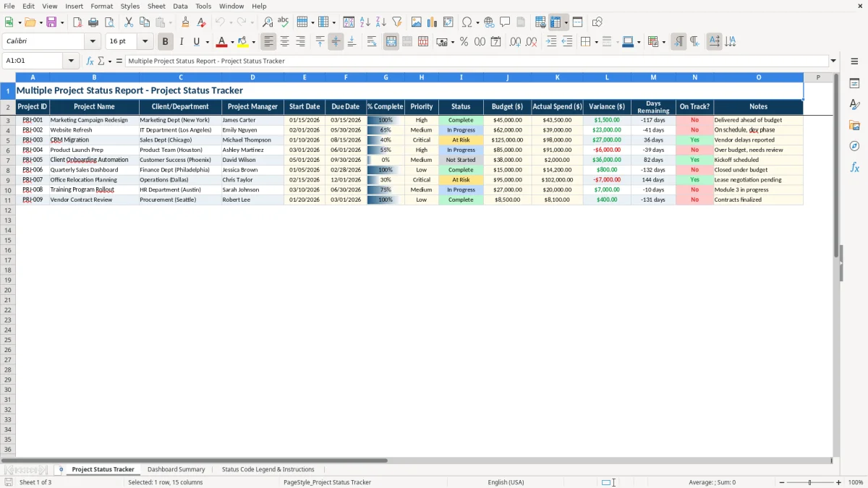
Task: Set center vertically alignment
Action: point(336,42)
